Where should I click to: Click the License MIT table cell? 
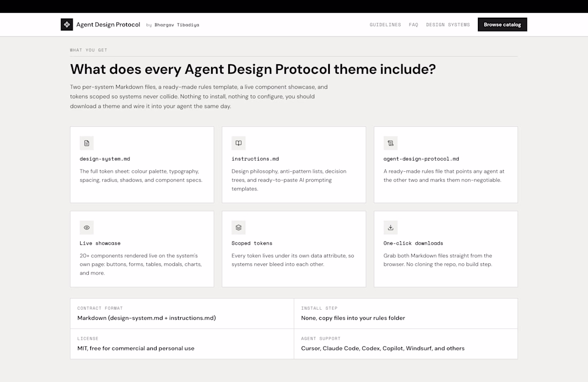pos(182,344)
